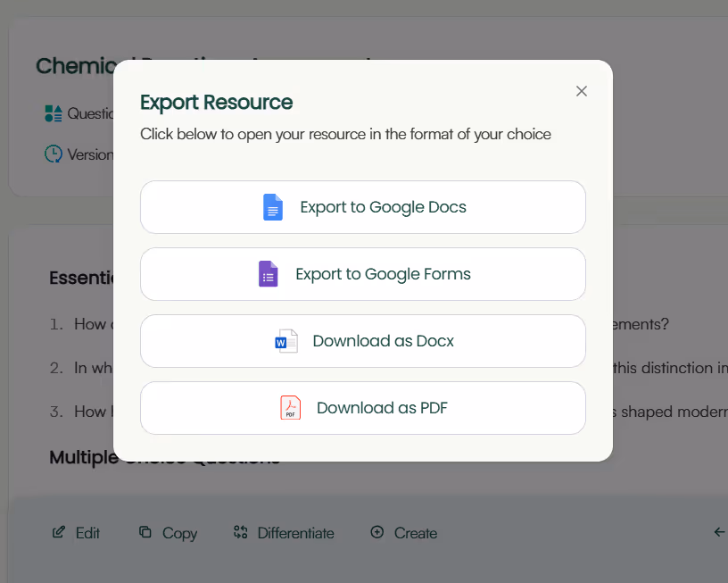The width and height of the screenshot is (728, 583).
Task: Click the Export to Google Docs button
Action: 362,207
